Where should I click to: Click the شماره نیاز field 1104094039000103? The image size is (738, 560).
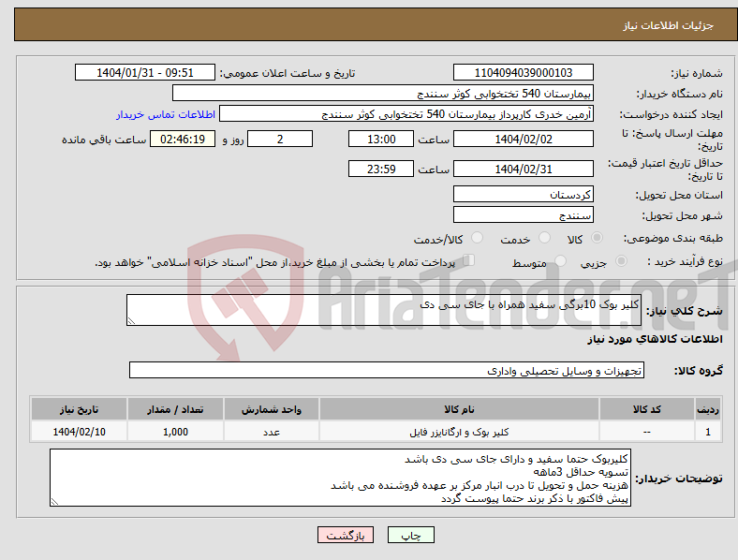tap(524, 72)
